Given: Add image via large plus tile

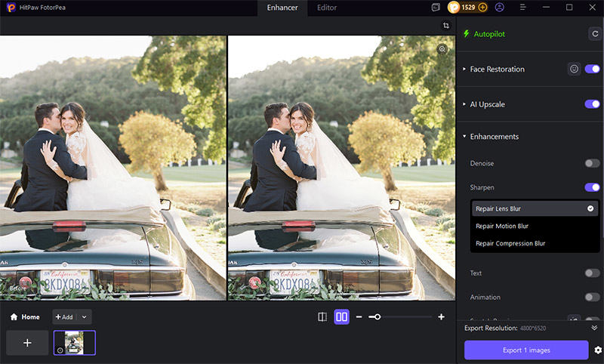Looking at the screenshot, I should coord(27,342).
